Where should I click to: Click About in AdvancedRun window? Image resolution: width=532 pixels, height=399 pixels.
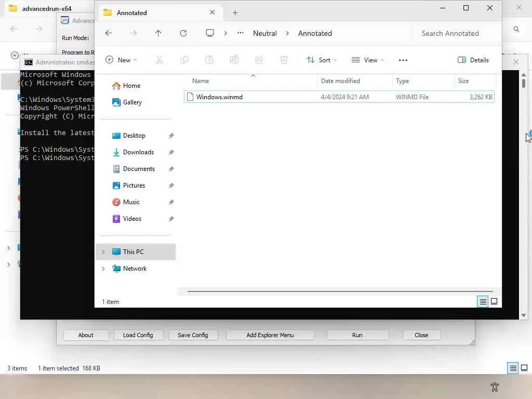(x=86, y=335)
